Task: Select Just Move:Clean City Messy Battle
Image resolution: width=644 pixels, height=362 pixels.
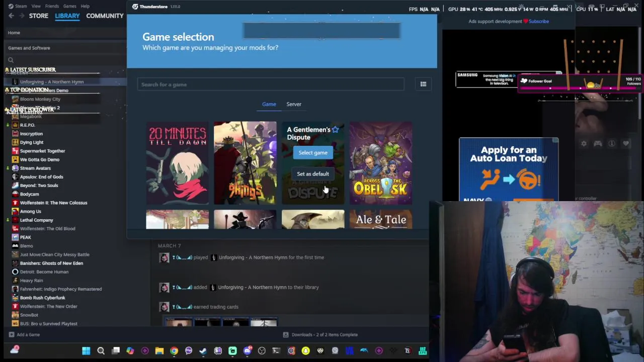Action: click(x=54, y=254)
